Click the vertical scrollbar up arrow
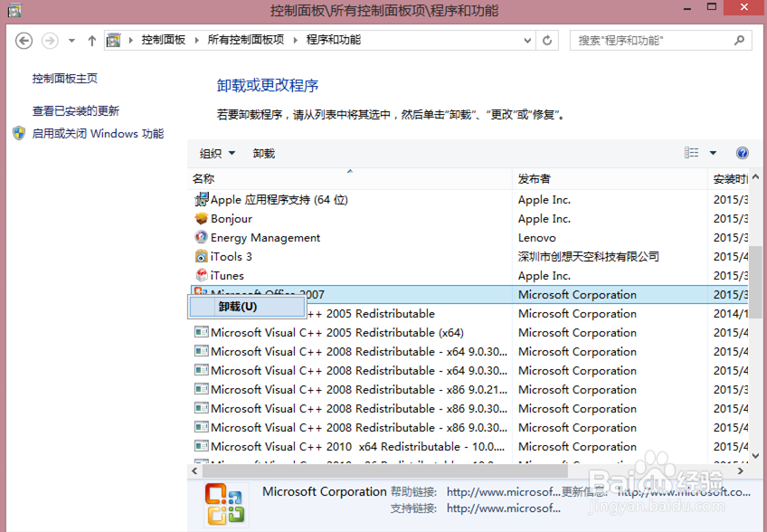 [756, 177]
